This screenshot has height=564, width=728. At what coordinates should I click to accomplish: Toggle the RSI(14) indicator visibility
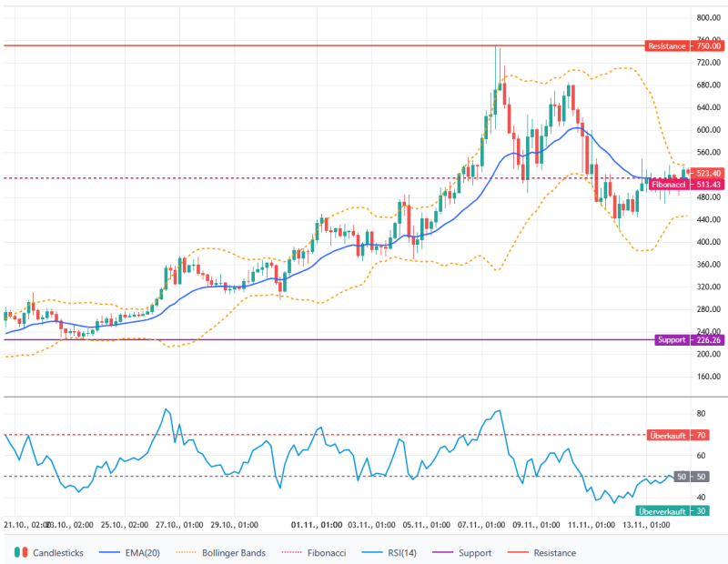400,552
